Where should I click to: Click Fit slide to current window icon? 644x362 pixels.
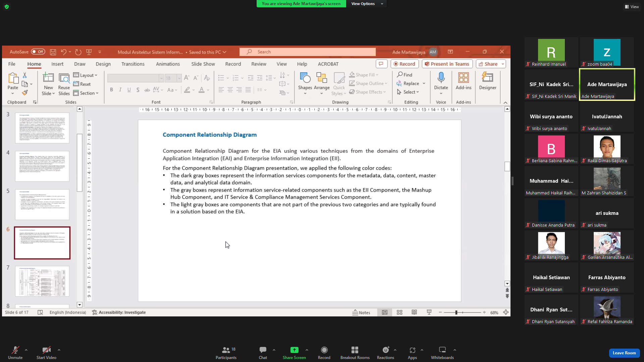click(506, 312)
